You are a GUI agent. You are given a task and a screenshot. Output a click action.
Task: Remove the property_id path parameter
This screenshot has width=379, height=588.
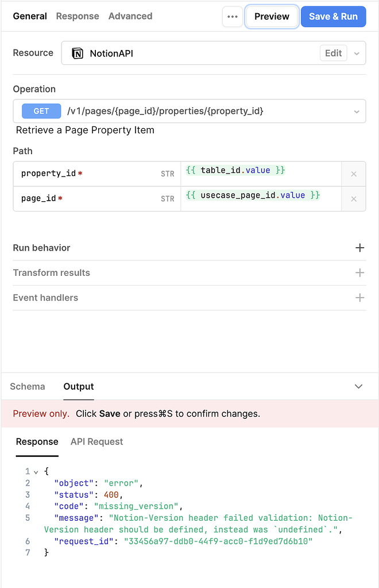pyautogui.click(x=354, y=173)
